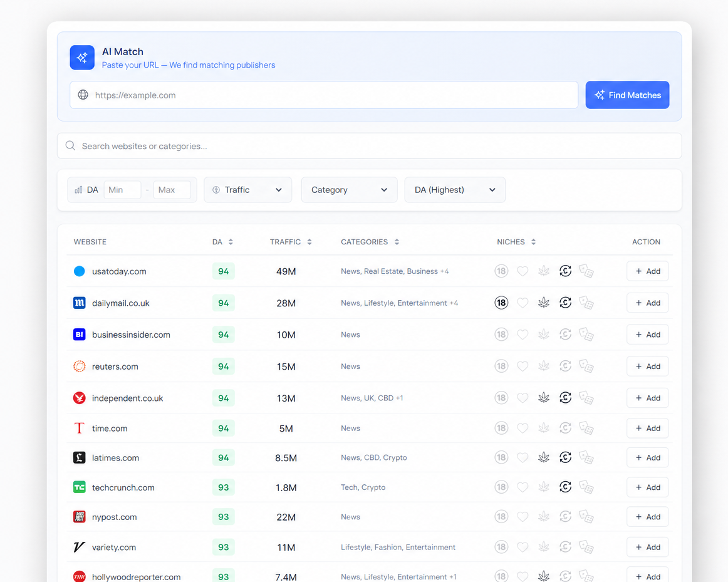Click the variety.com V logo

point(80,547)
